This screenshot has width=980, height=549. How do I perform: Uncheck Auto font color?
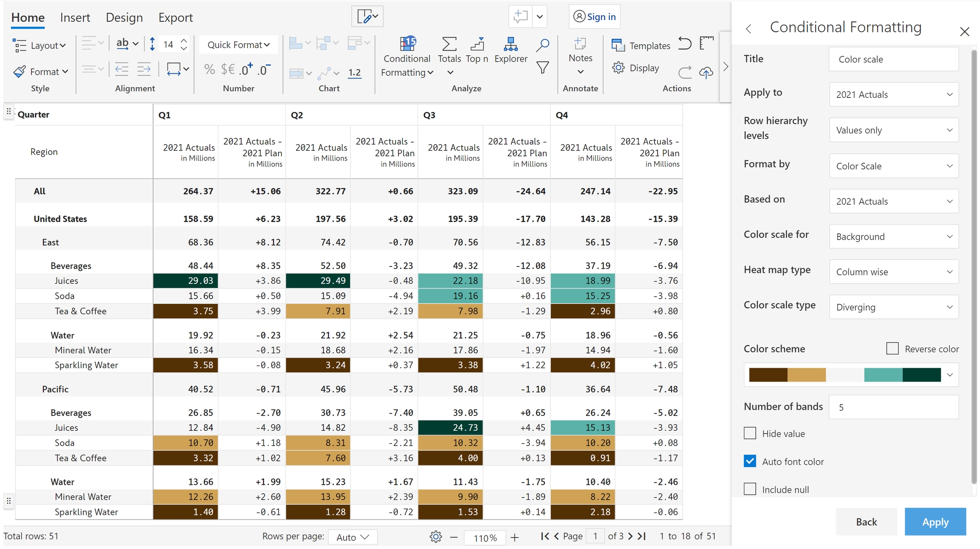750,461
